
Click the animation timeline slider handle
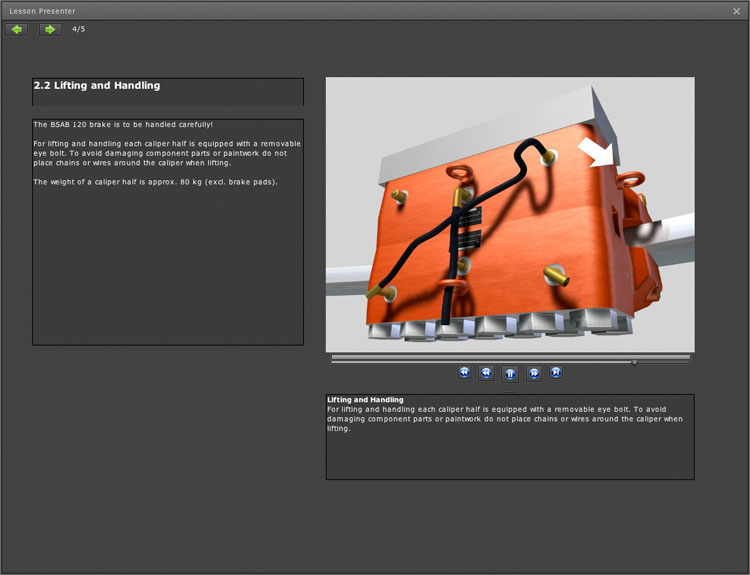pyautogui.click(x=634, y=362)
